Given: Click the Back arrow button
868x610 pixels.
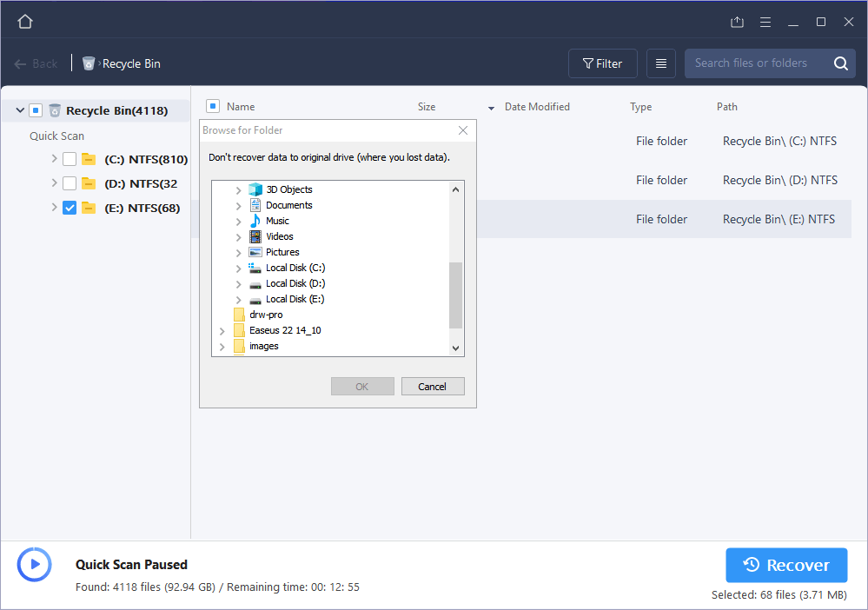Looking at the screenshot, I should pos(36,63).
